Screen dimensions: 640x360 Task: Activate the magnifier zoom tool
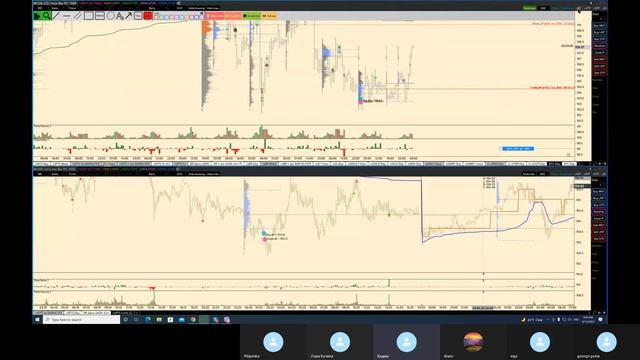47,16
